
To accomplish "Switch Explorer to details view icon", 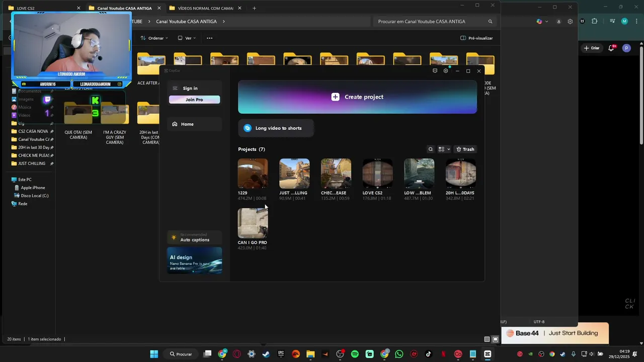I will 487,339.
